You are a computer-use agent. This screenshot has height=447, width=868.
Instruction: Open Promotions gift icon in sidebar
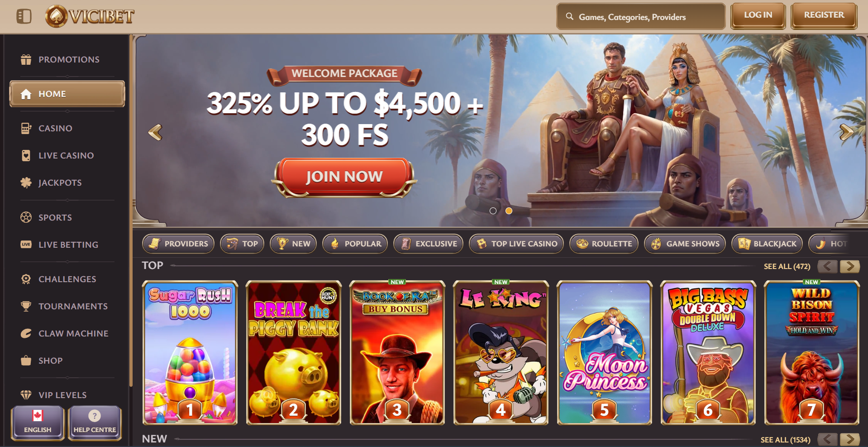pos(26,59)
